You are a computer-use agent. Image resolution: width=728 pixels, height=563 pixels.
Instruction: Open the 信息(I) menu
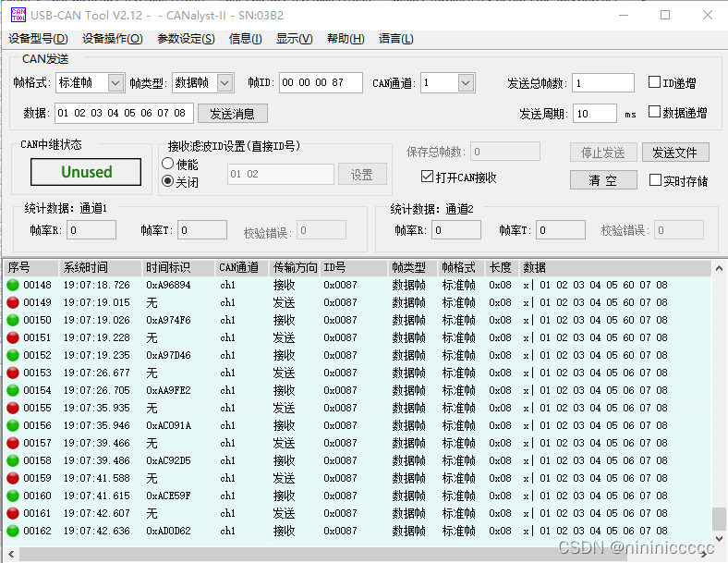[x=245, y=39]
